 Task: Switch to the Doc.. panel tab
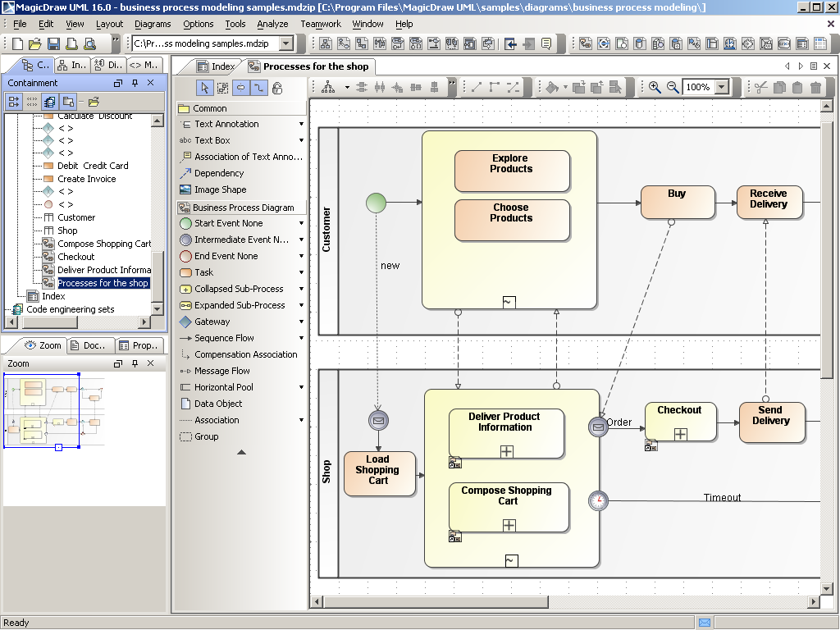[92, 345]
